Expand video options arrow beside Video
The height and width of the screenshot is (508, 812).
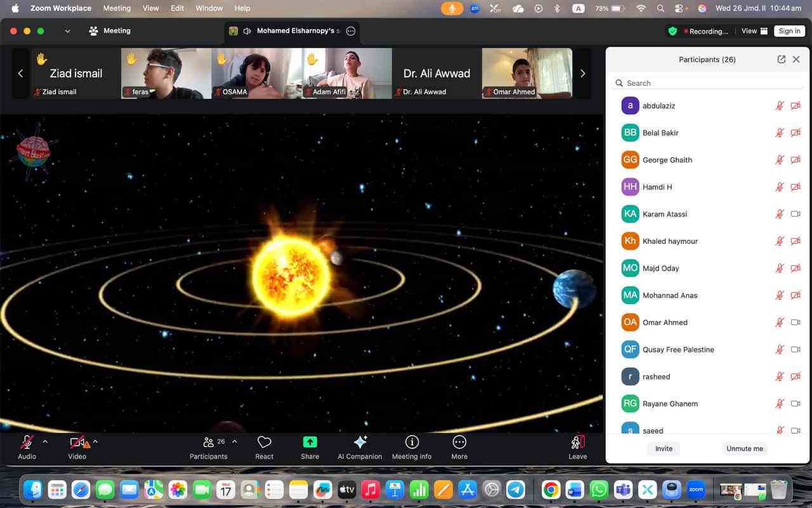tap(95, 441)
